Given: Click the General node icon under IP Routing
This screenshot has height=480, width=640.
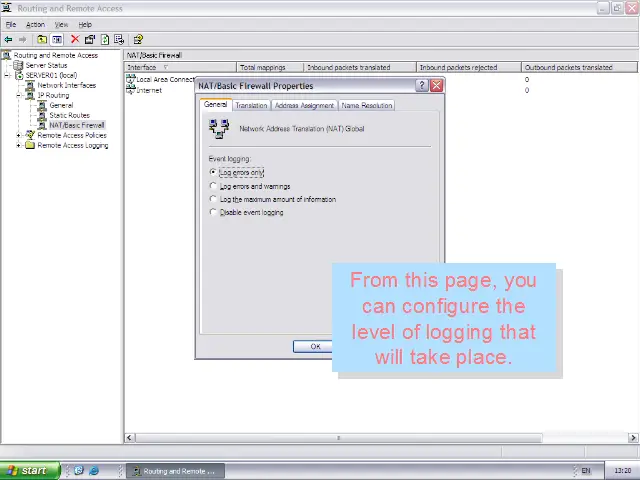Looking at the screenshot, I should coord(42,105).
